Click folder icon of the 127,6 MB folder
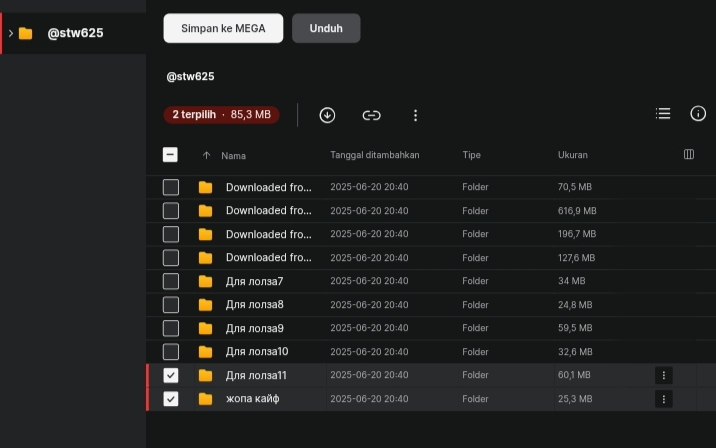 [205, 258]
